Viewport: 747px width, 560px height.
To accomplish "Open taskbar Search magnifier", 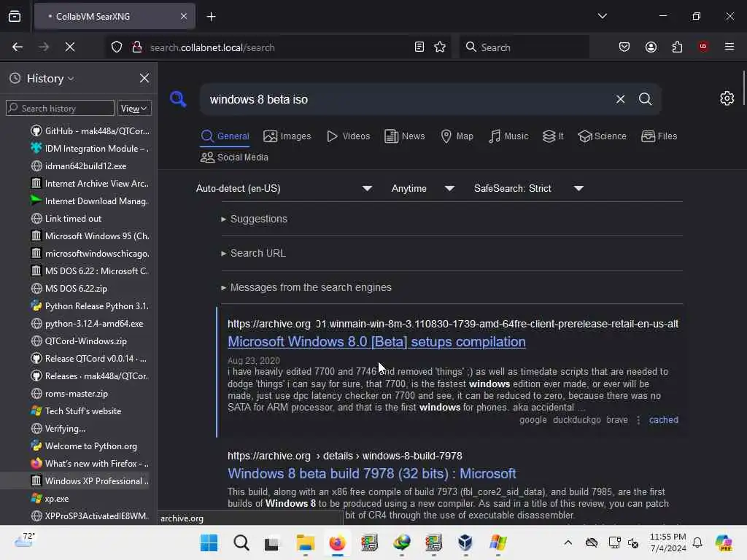I will pos(241,542).
